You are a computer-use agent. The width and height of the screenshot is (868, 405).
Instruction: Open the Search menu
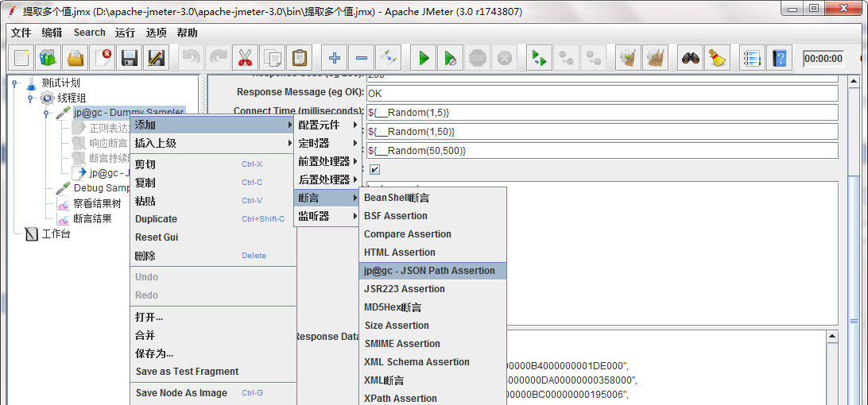tap(89, 33)
